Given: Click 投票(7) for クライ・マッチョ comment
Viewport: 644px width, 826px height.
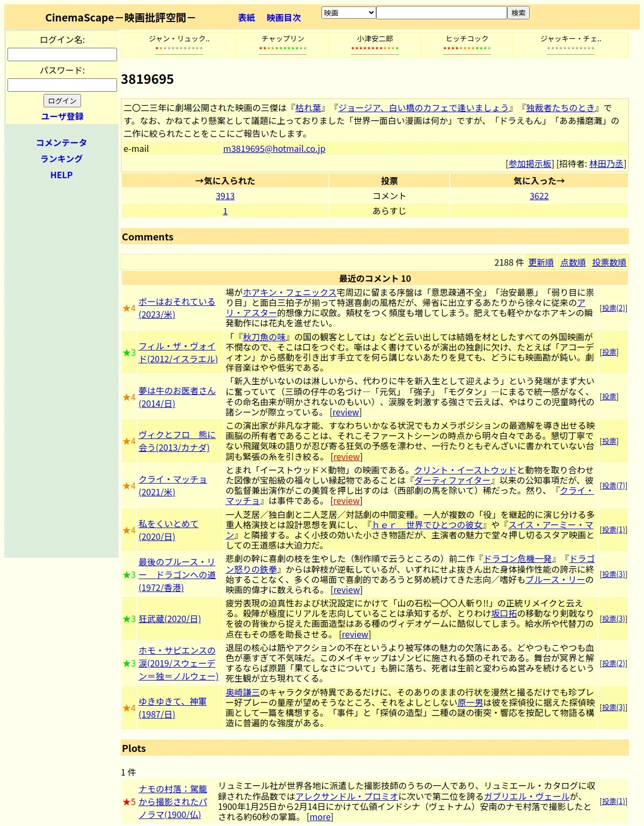Looking at the screenshot, I should point(613,486).
